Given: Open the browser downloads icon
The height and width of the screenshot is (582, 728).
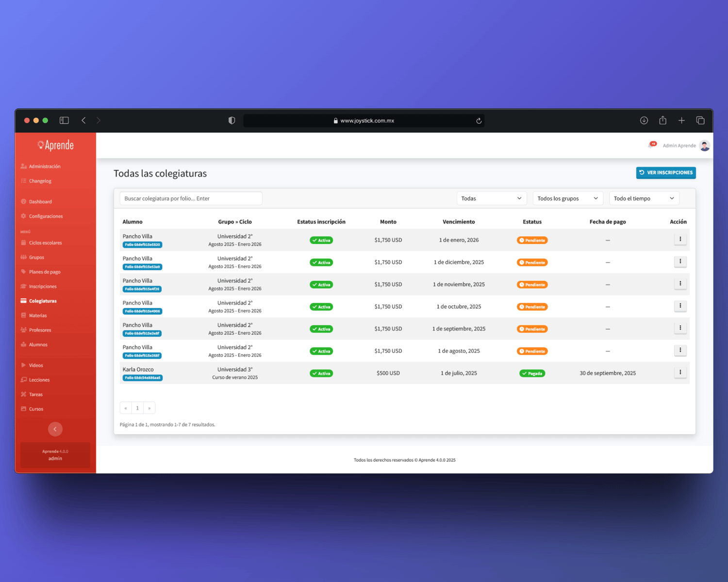Looking at the screenshot, I should point(644,120).
